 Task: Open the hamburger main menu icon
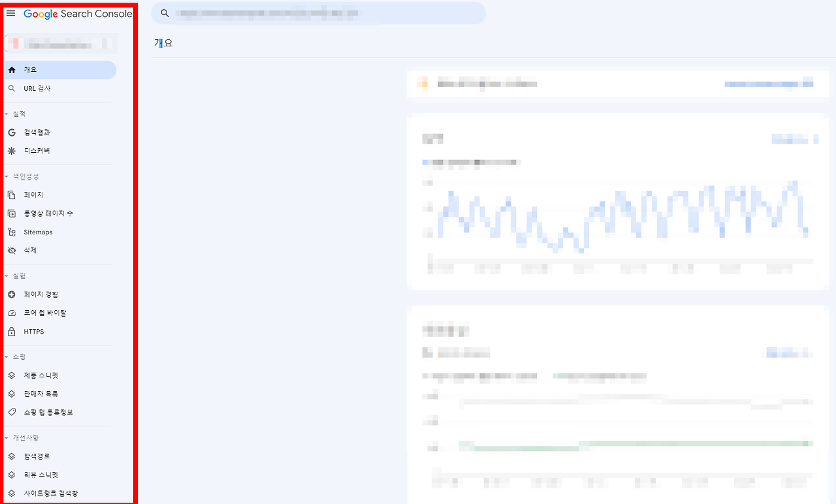[x=10, y=13]
